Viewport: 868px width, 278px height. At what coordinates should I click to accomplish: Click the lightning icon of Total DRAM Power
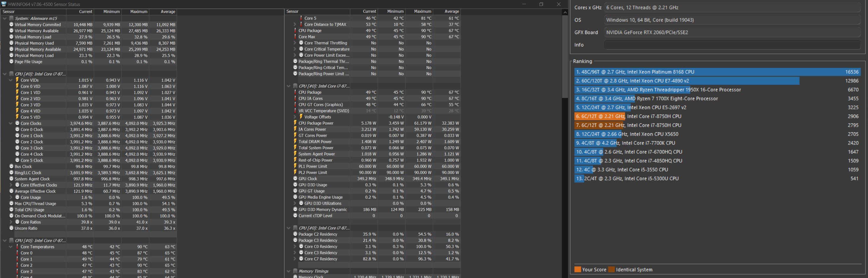(x=295, y=142)
